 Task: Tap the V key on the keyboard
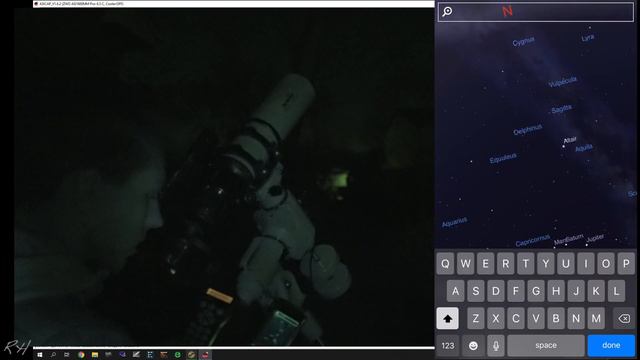(x=536, y=318)
